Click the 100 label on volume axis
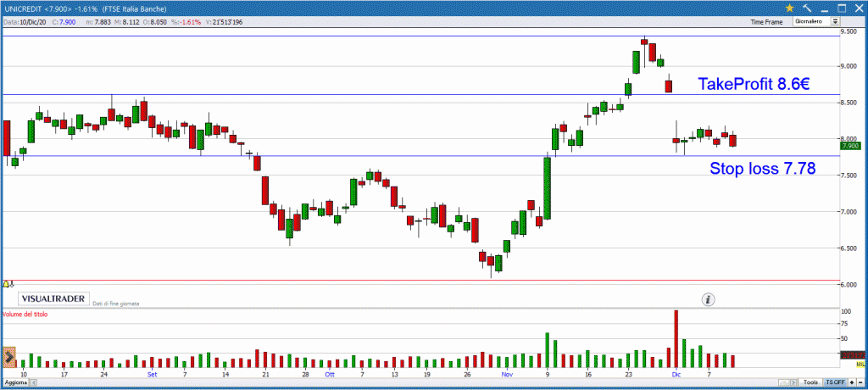The height and width of the screenshot is (390, 868). (845, 312)
